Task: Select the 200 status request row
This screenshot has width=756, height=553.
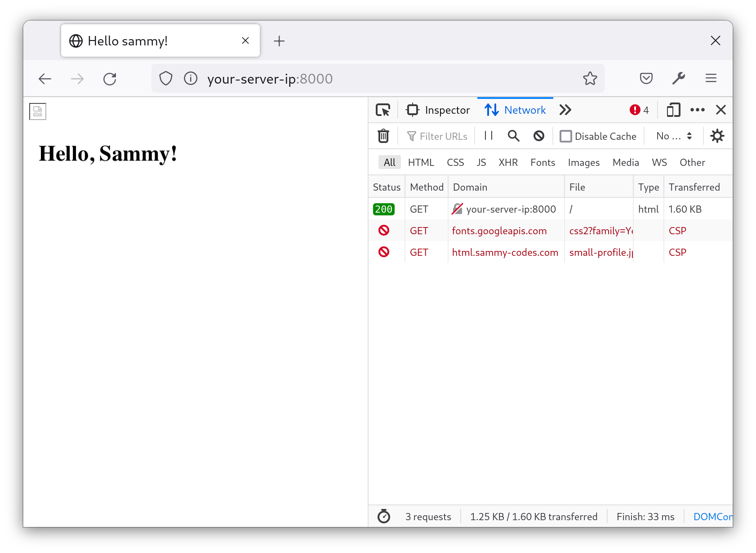Action: [551, 209]
